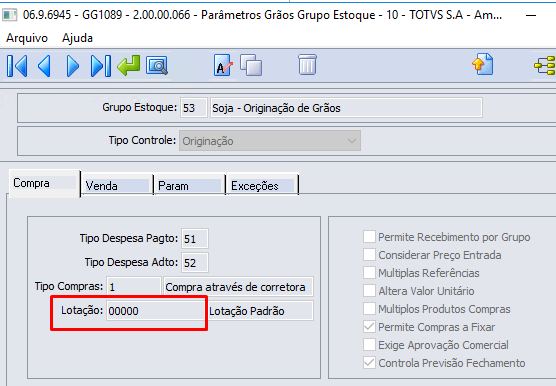Viewport: 556px width, 386px height.
Task: Toggle Considerar Preço Entrada checkbox
Action: [369, 255]
